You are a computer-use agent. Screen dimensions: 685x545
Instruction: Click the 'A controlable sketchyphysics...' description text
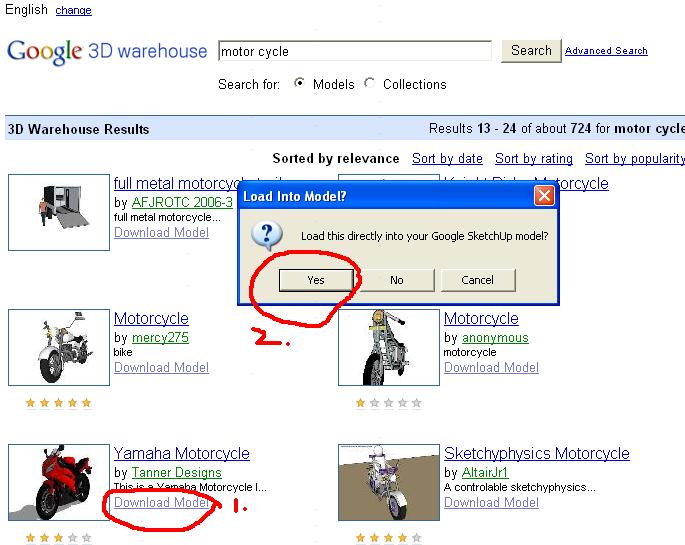point(519,487)
